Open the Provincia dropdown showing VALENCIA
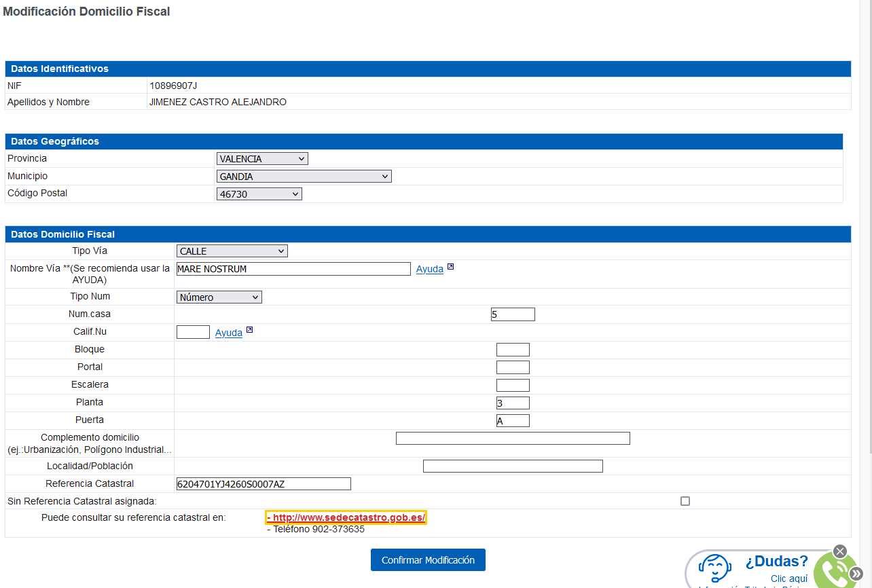Viewport: 872px width, 588px height. pyautogui.click(x=262, y=159)
